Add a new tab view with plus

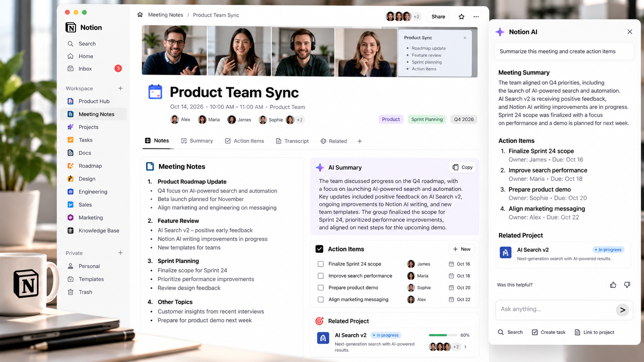[360, 141]
